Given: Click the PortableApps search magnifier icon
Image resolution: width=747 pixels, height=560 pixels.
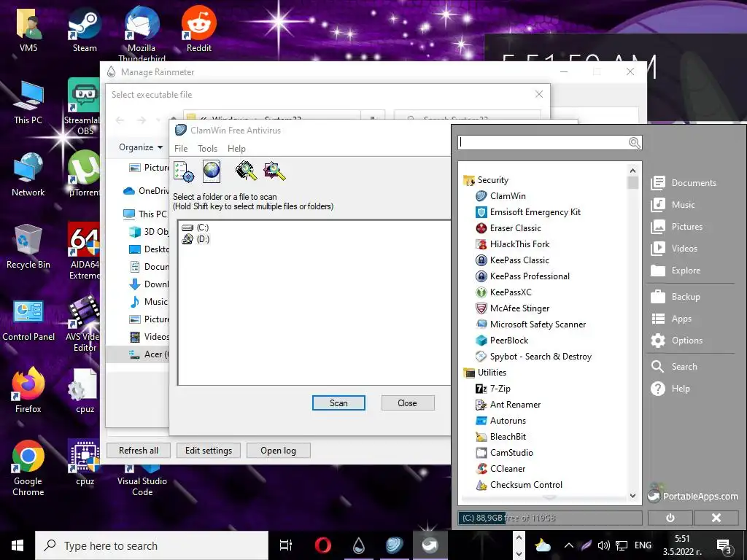Looking at the screenshot, I should point(634,142).
